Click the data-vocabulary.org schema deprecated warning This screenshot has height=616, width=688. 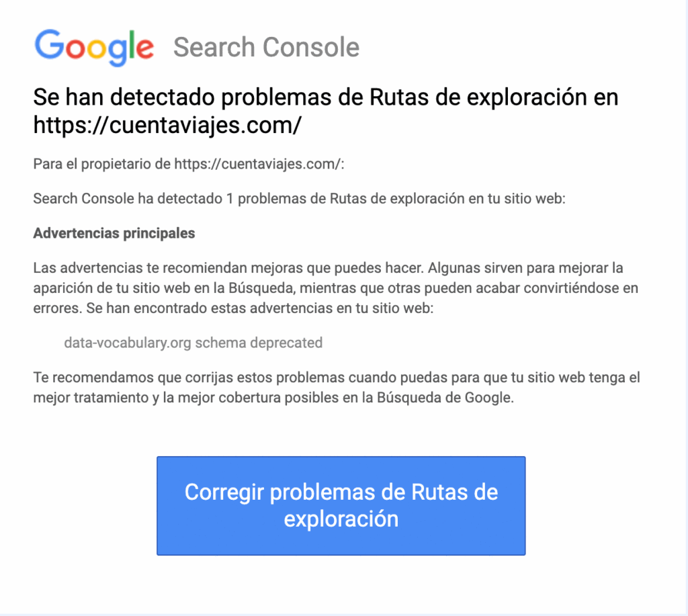coord(193,343)
